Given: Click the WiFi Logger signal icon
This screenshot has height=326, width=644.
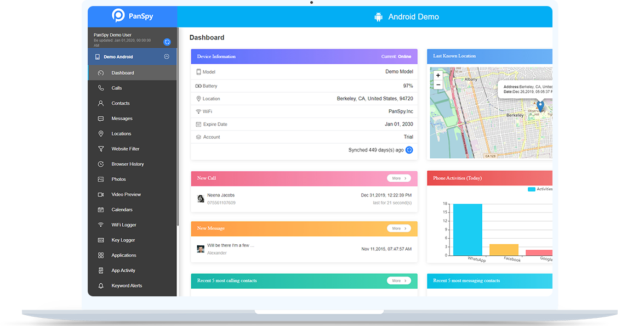Looking at the screenshot, I should [101, 225].
